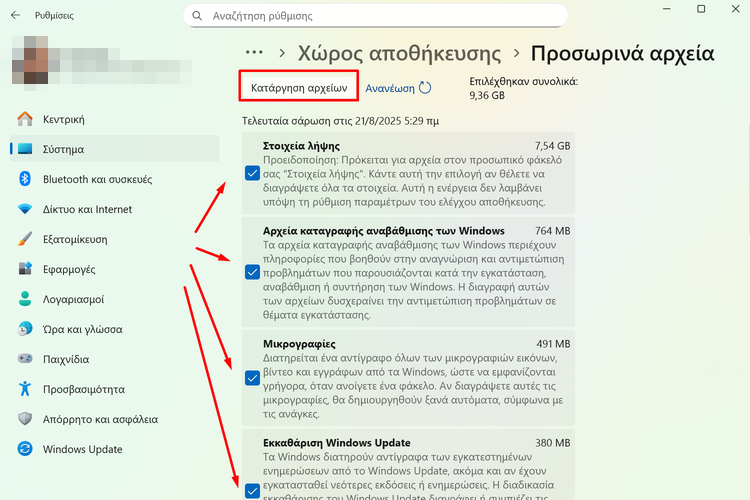Open Κεντρική in the sidebar
The width and height of the screenshot is (750, 500).
tap(115, 119)
